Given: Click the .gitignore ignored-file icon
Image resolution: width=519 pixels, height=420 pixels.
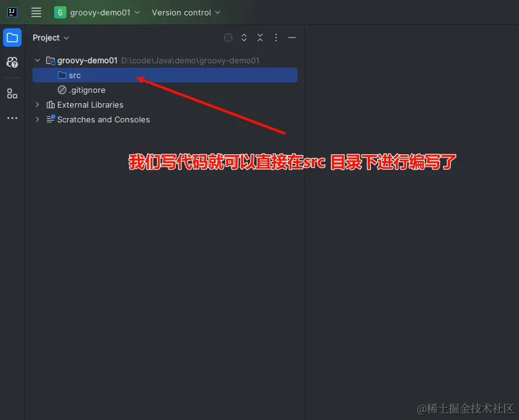Looking at the screenshot, I should [62, 90].
